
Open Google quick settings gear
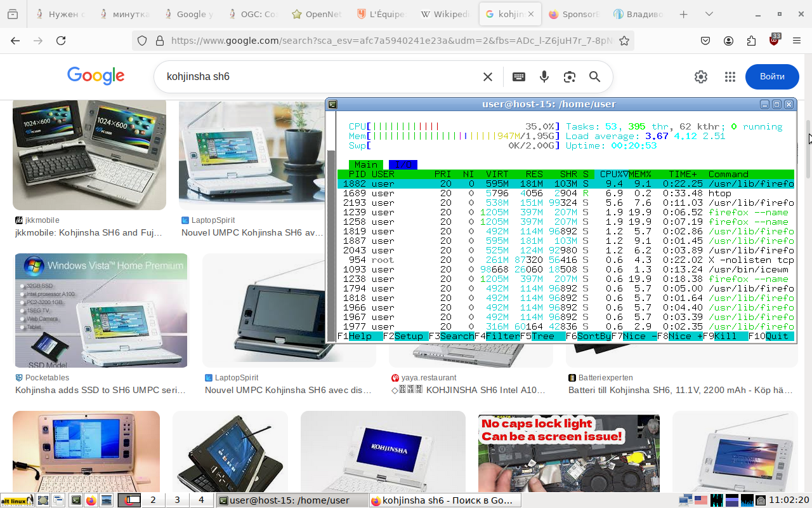(701, 77)
